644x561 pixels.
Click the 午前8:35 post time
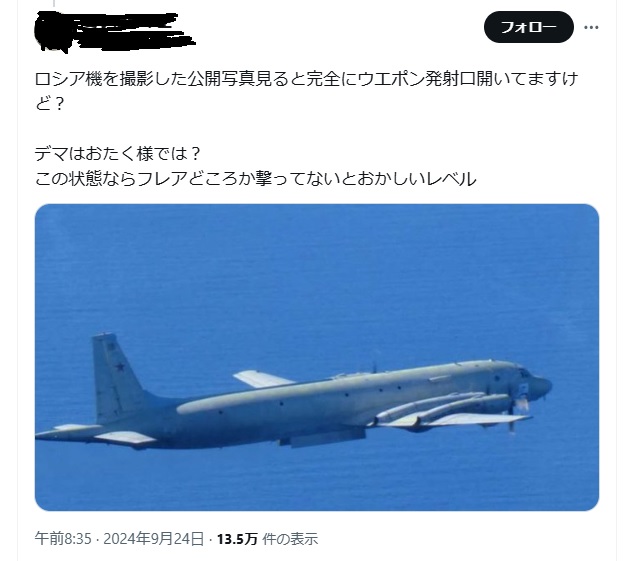point(63,539)
